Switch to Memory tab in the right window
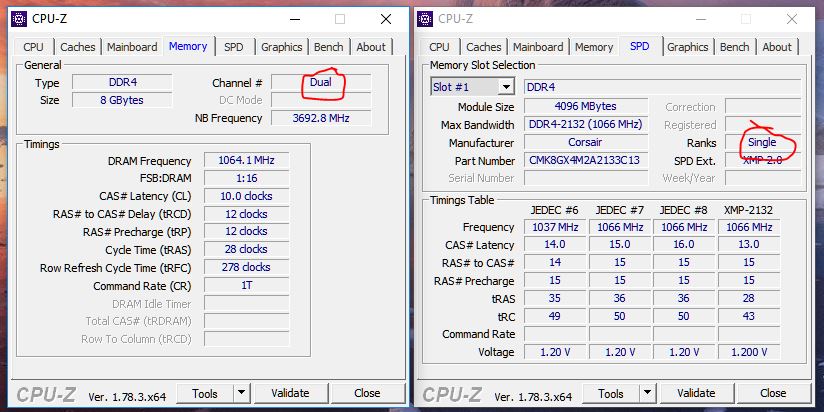824x412 pixels. (x=594, y=47)
